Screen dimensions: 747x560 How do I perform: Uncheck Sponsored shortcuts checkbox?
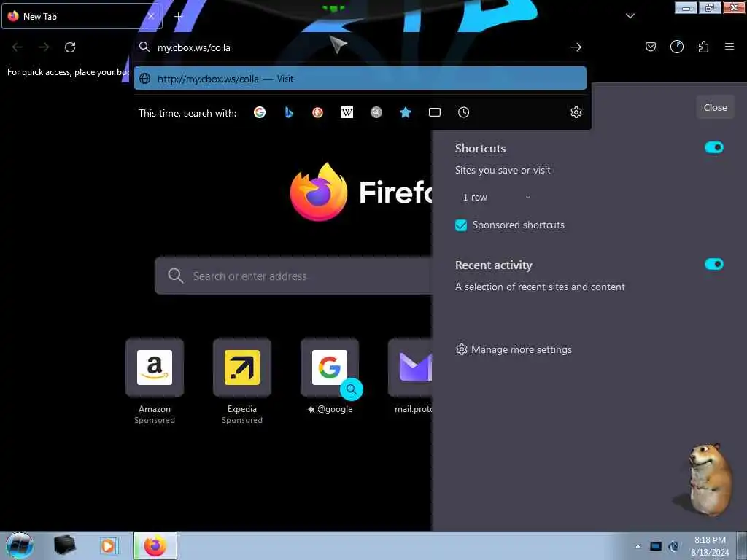click(461, 225)
